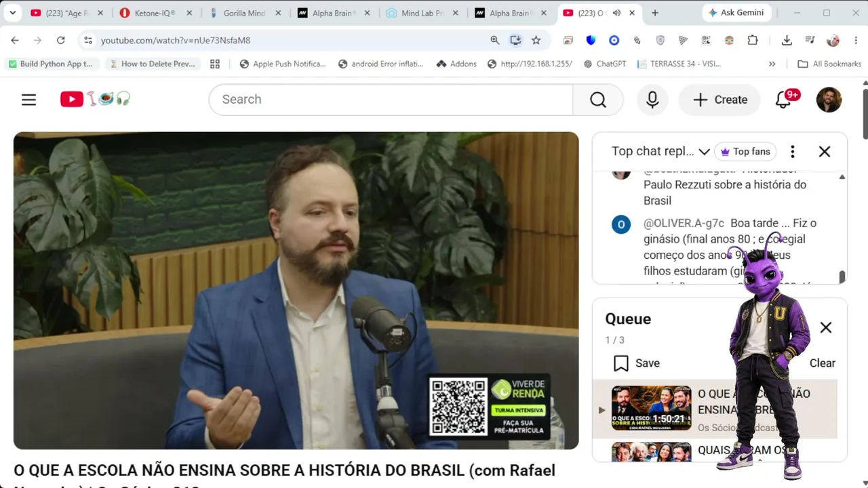Open the http://192.168.1.255/ bookmark
Screen dimensions: 868x488
(530, 64)
